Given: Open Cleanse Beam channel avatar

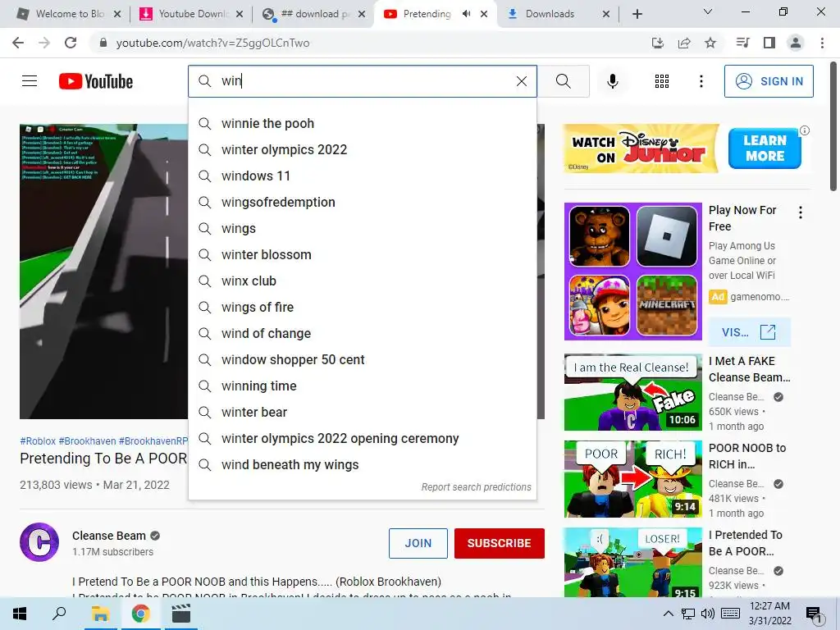Looking at the screenshot, I should pyautogui.click(x=39, y=542).
